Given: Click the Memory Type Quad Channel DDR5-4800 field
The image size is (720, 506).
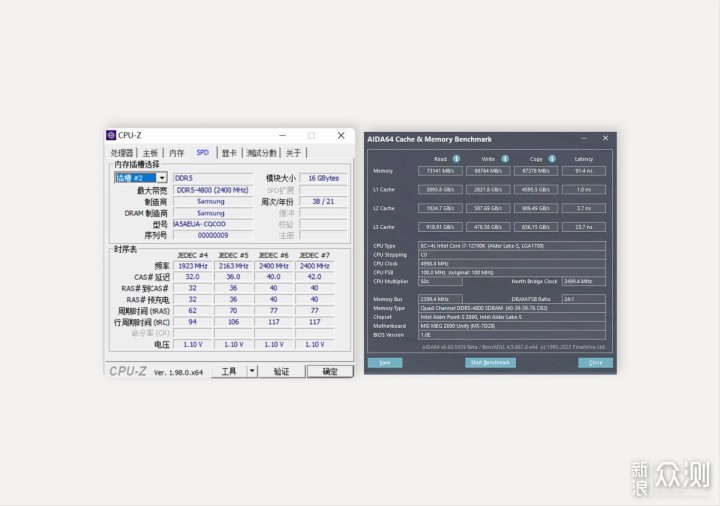Looking at the screenshot, I should tap(512, 308).
